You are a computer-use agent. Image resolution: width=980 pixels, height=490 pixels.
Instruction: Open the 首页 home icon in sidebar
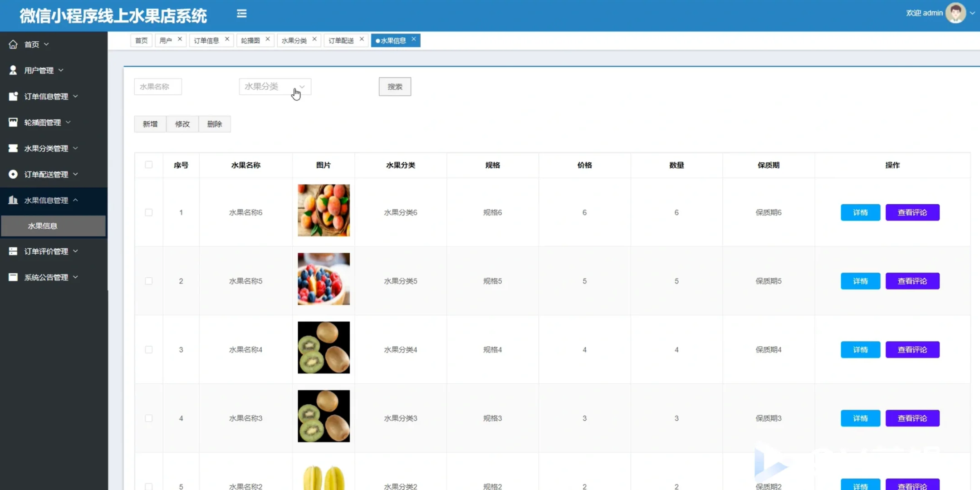[x=13, y=44]
